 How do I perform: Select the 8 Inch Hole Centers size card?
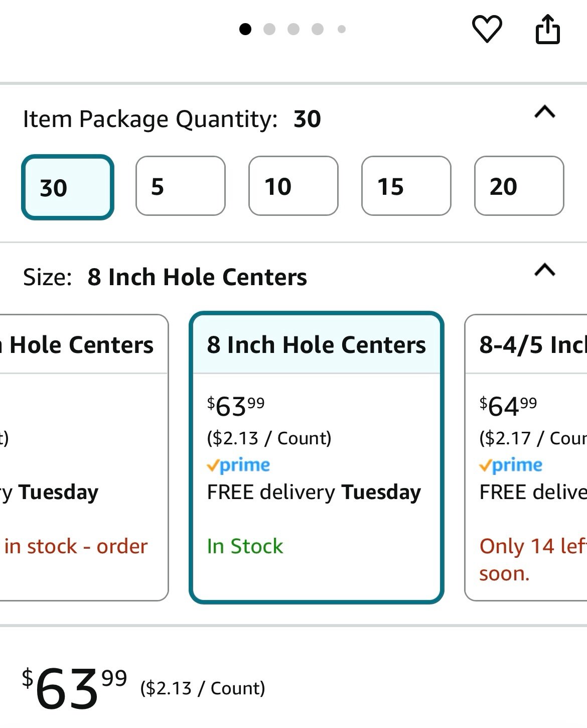(317, 457)
